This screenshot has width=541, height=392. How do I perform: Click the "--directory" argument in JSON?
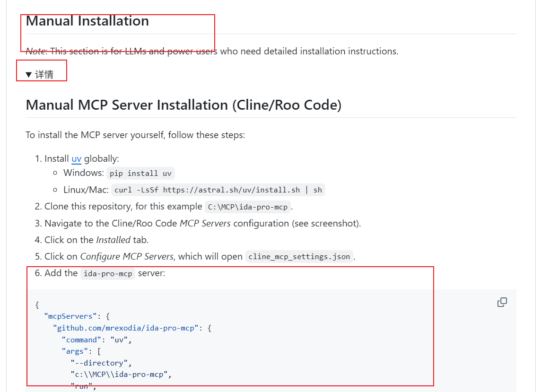[x=99, y=363]
